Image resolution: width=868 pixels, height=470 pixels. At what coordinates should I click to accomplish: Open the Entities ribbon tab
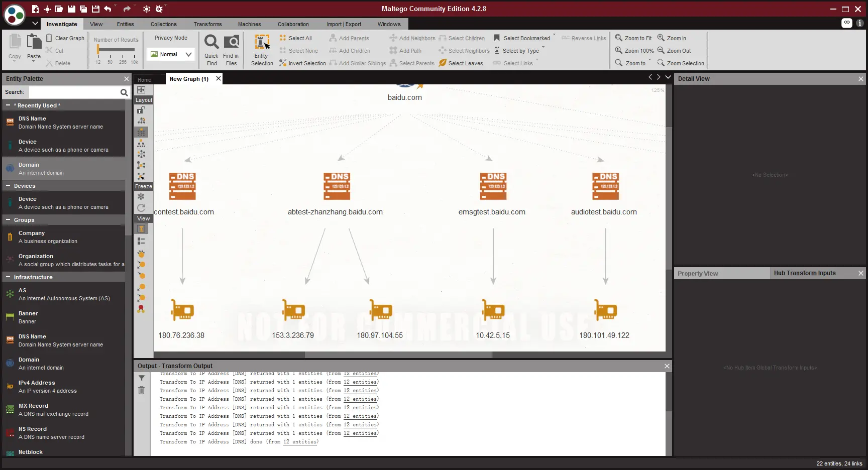point(126,24)
